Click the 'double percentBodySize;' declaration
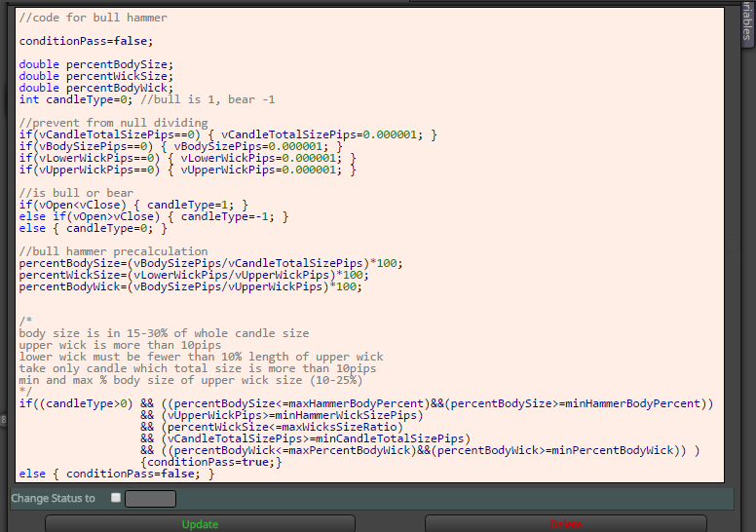 (95, 64)
